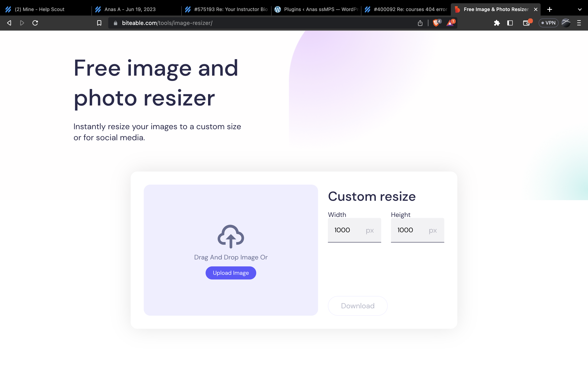This screenshot has height=368, width=588.
Task: Open the browser hamburger menu
Action: click(x=579, y=23)
